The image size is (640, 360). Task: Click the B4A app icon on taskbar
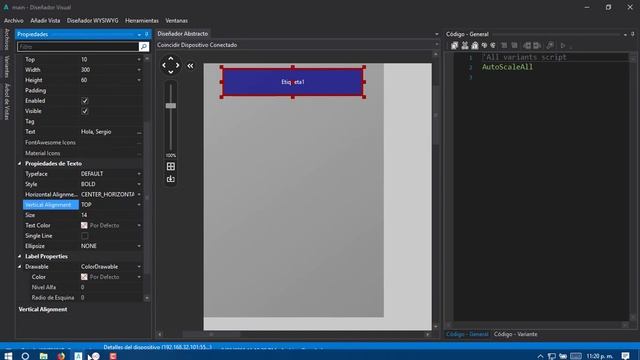pos(78,356)
